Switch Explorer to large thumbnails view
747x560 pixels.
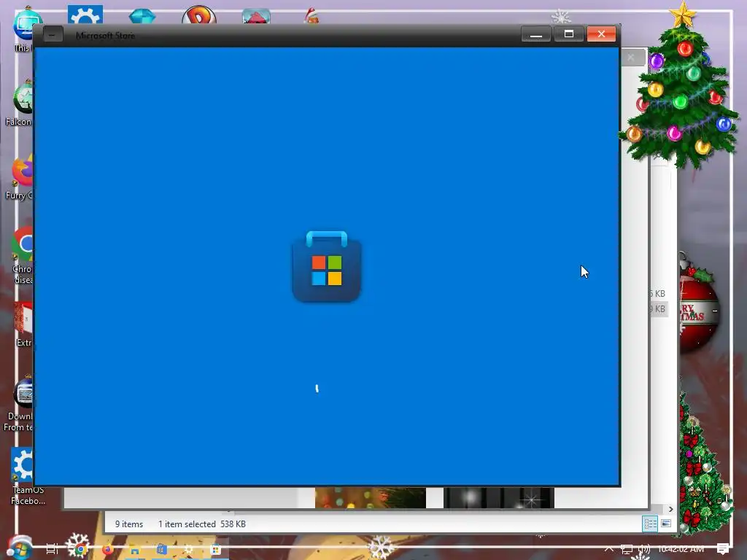pos(666,524)
